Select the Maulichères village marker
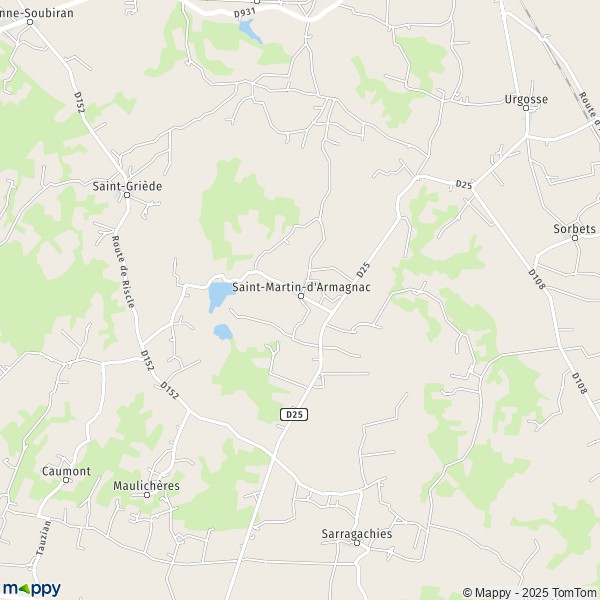Screen dimensions: 600x600 pos(147,495)
